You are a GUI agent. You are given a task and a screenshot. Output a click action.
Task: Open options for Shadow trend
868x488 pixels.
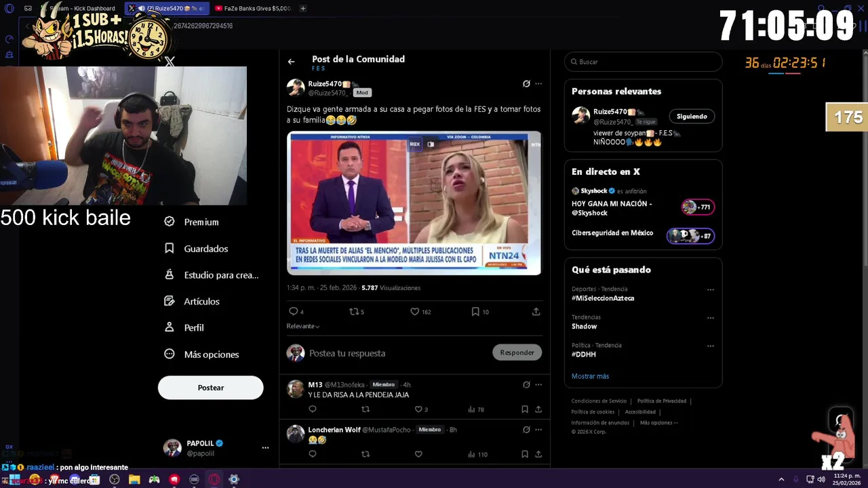coord(711,318)
